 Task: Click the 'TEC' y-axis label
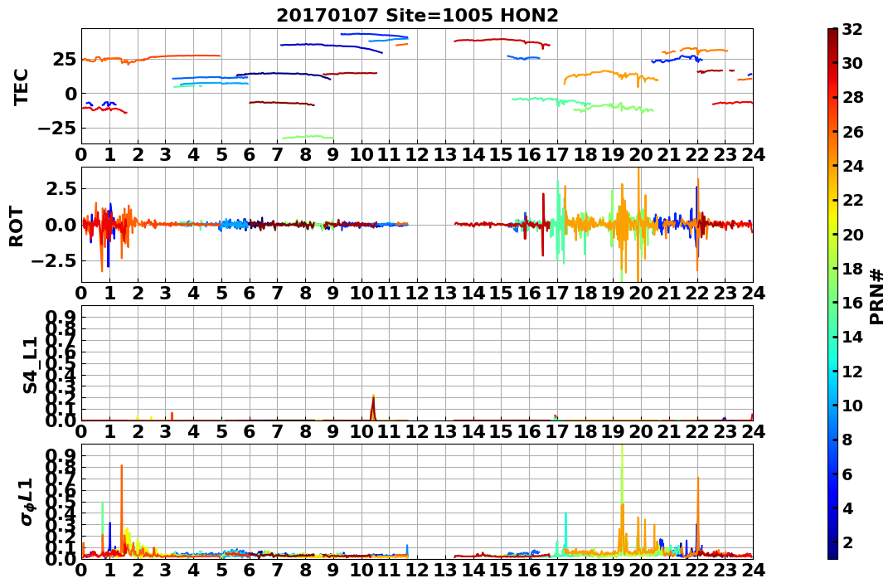pyautogui.click(x=21, y=86)
